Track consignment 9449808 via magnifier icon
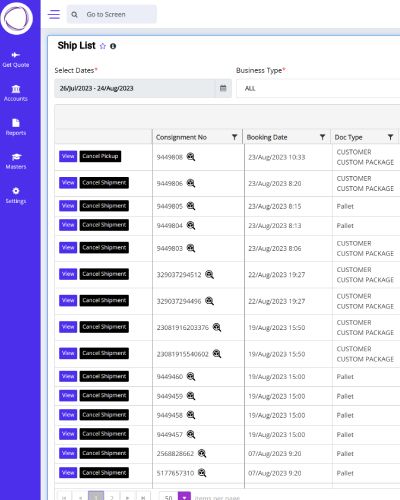The width and height of the screenshot is (400, 500). [191, 157]
